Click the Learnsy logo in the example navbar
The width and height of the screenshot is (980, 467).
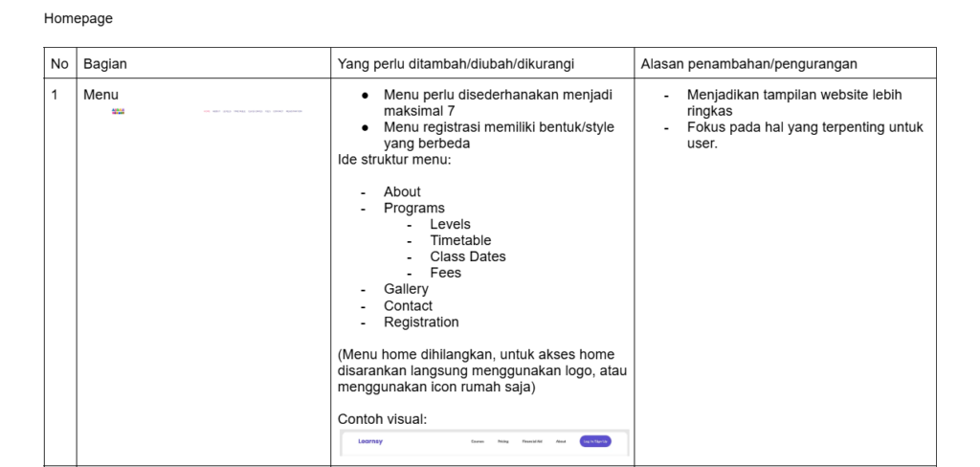coord(370,441)
